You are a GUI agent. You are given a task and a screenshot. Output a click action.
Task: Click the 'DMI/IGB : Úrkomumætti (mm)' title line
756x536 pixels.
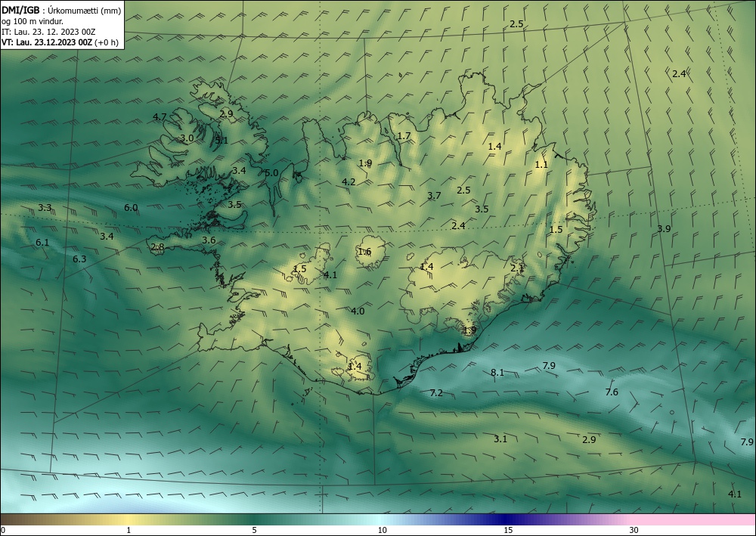coord(61,10)
